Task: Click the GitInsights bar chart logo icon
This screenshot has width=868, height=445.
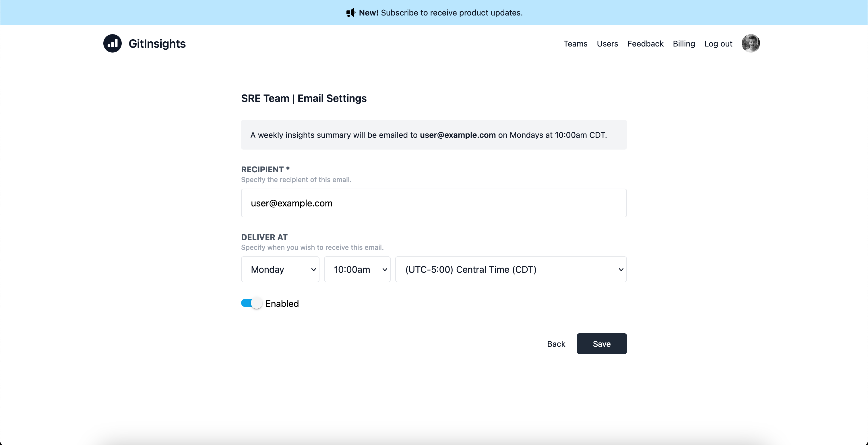Action: (x=112, y=43)
